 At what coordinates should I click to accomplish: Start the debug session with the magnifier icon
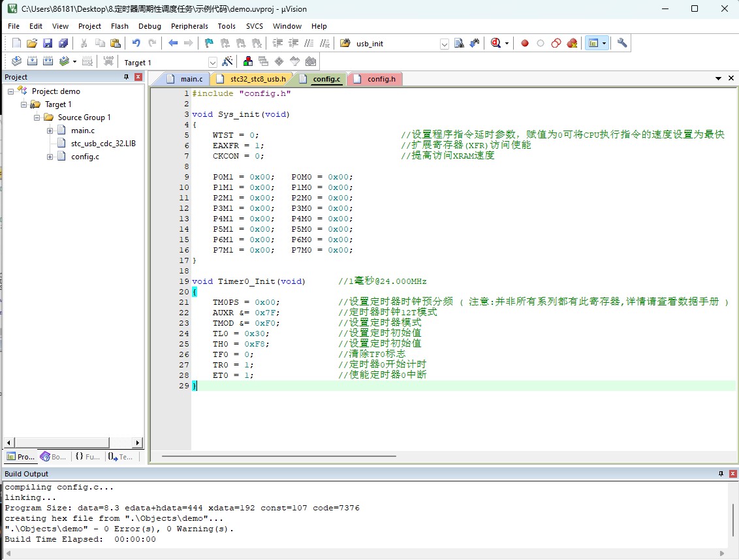click(495, 43)
